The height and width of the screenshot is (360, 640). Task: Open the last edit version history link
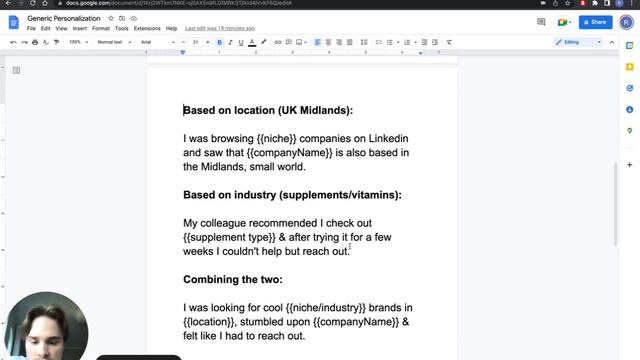point(220,29)
